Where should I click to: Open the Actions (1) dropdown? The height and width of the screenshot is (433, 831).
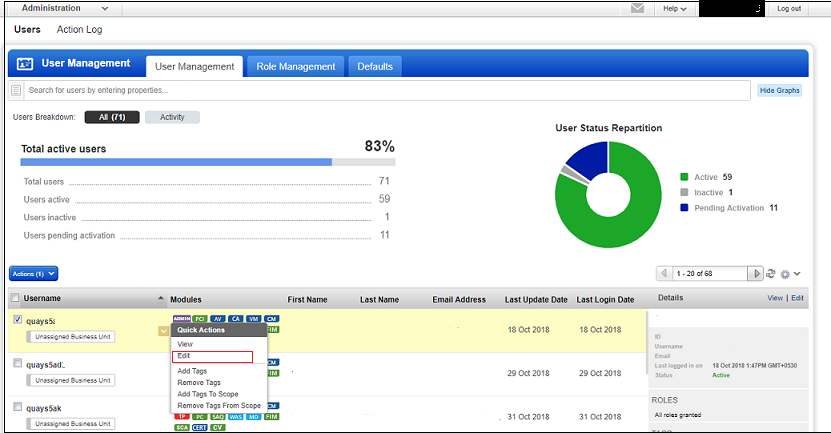(x=33, y=274)
